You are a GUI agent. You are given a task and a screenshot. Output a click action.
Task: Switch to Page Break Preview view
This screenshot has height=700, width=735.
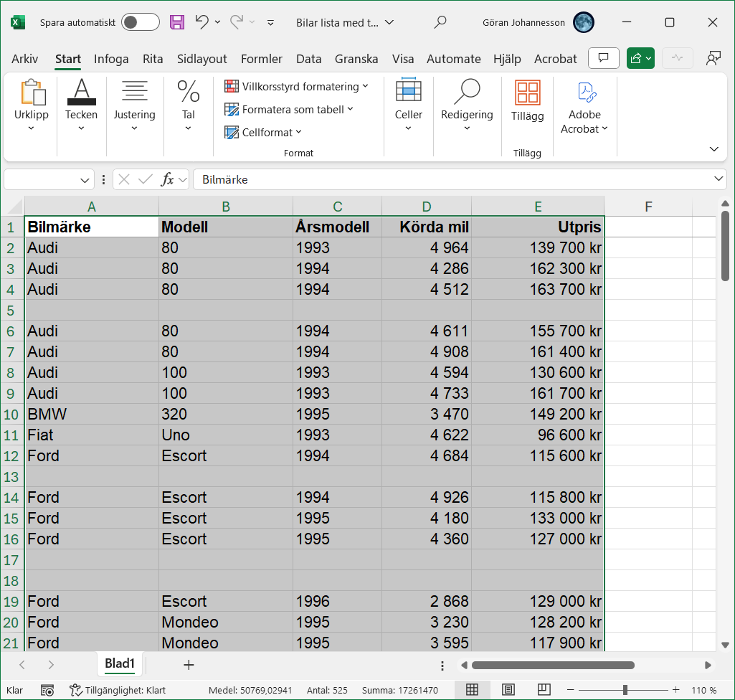click(544, 690)
